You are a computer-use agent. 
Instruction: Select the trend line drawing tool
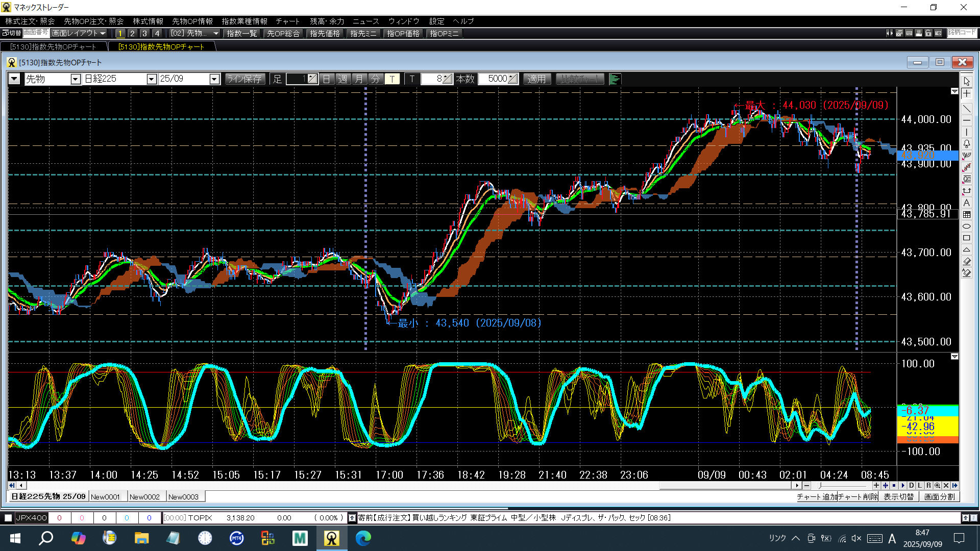pyautogui.click(x=967, y=108)
